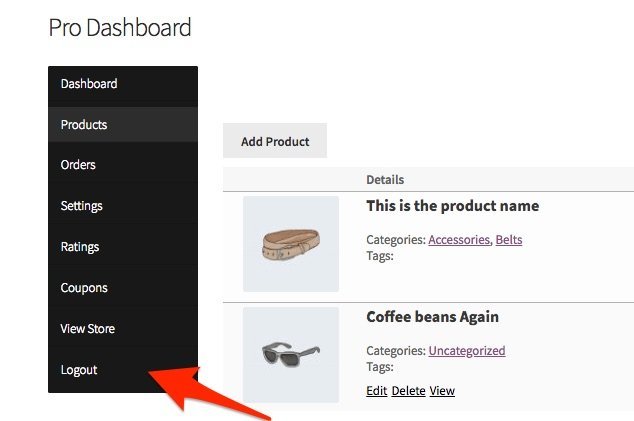Delete the Coffee beans Again product

(409, 391)
